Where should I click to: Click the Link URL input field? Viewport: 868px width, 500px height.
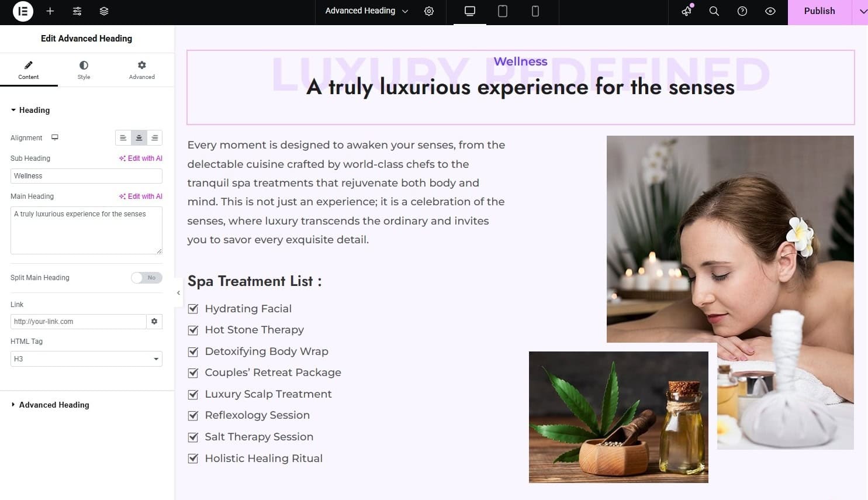coord(78,322)
